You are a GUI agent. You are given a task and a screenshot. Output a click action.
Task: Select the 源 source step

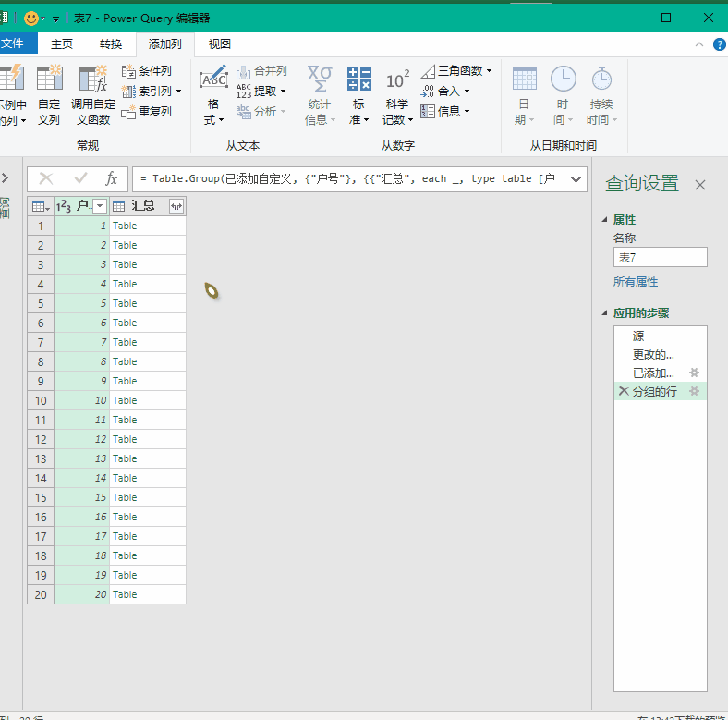[x=661, y=336]
